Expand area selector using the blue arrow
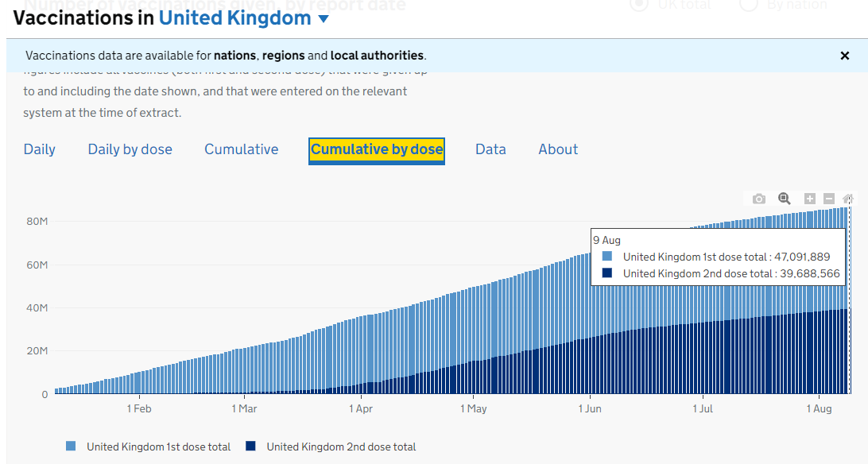Screen dimensions: 868x464 coord(324,19)
